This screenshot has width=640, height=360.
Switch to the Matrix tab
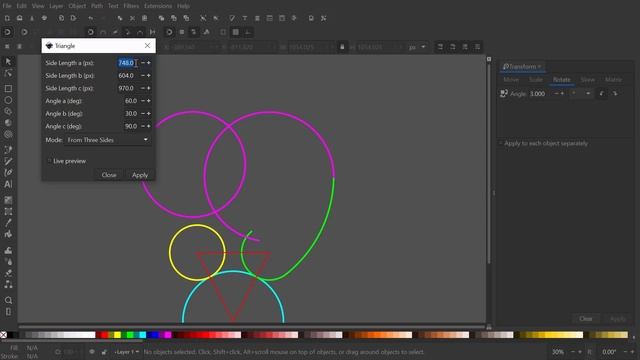[613, 80]
